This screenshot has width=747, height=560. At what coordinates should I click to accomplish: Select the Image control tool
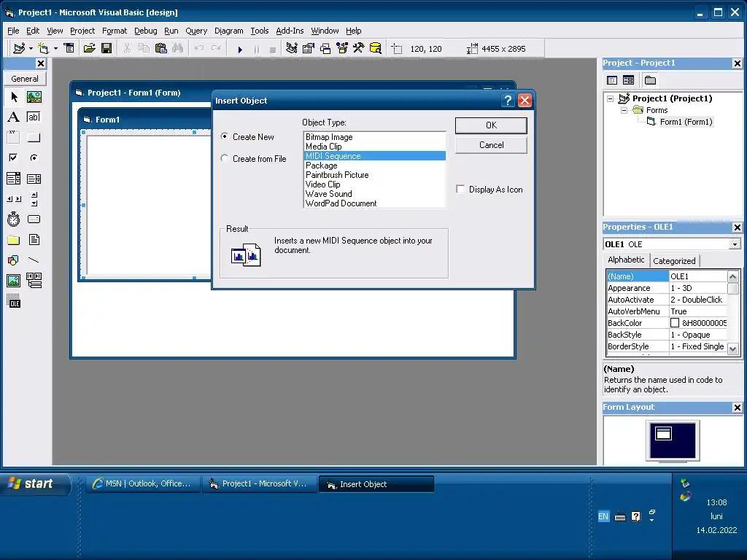click(14, 281)
